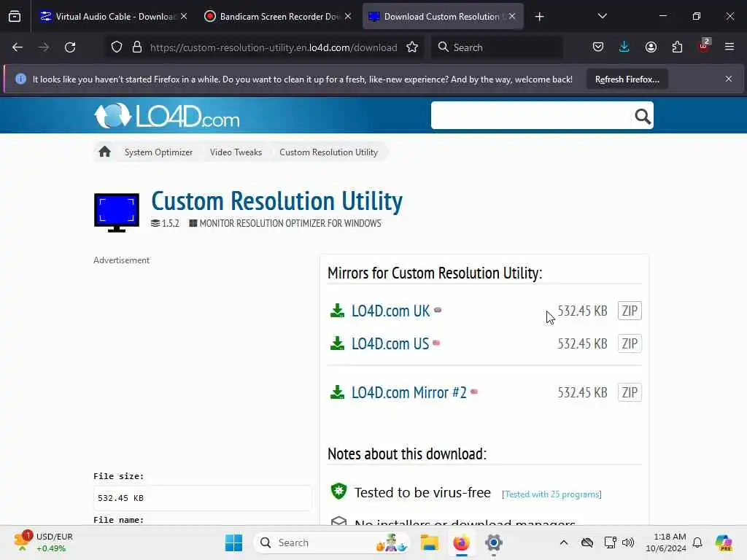
Task: Open Firefox from the taskbar
Action: (461, 542)
